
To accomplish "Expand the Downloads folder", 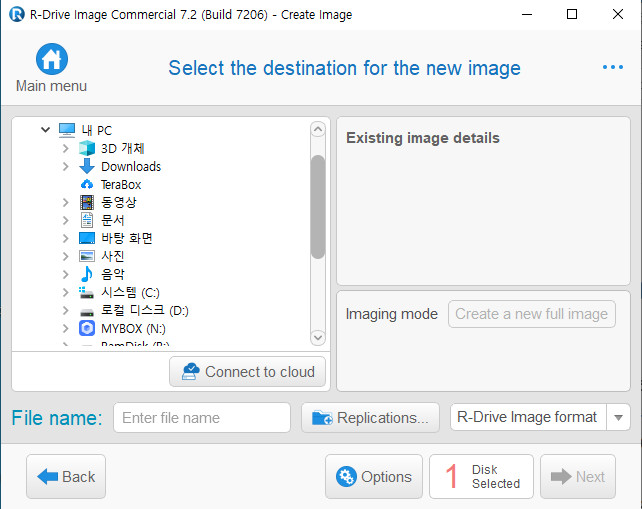I will 66,166.
